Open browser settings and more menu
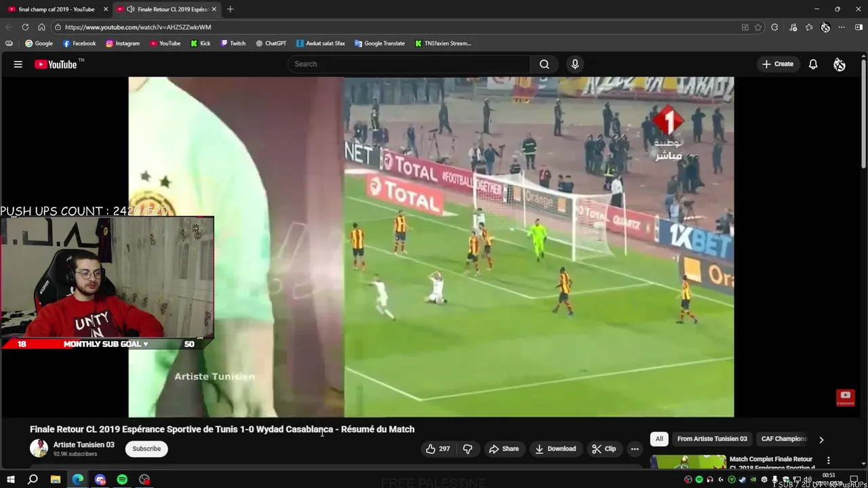 842,27
